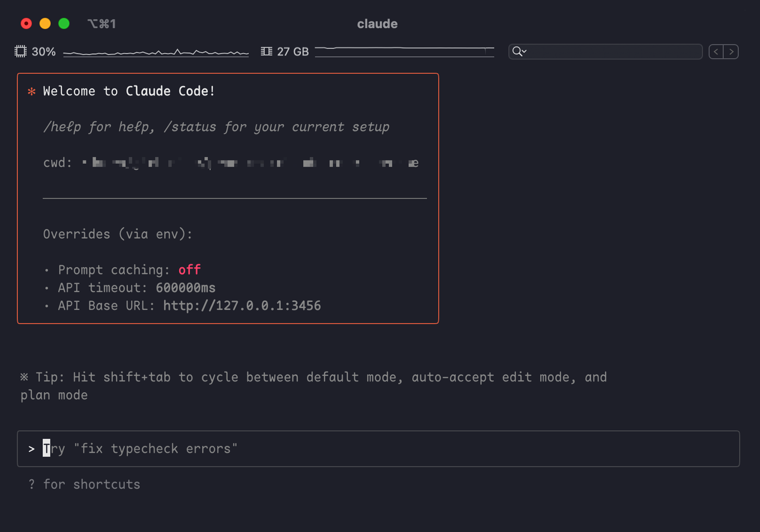Click Overrides (via env): label
Screen dimensions: 760x532
click(x=118, y=234)
